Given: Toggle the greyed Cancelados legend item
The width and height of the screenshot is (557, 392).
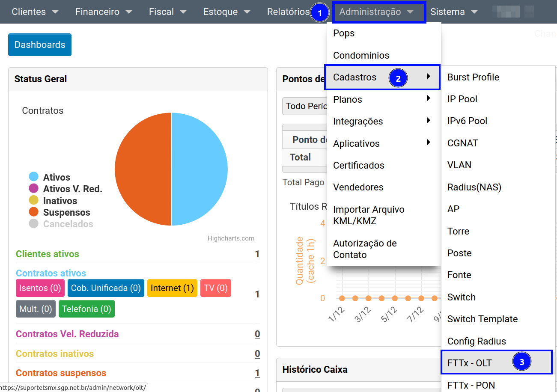Looking at the screenshot, I should [x=68, y=224].
